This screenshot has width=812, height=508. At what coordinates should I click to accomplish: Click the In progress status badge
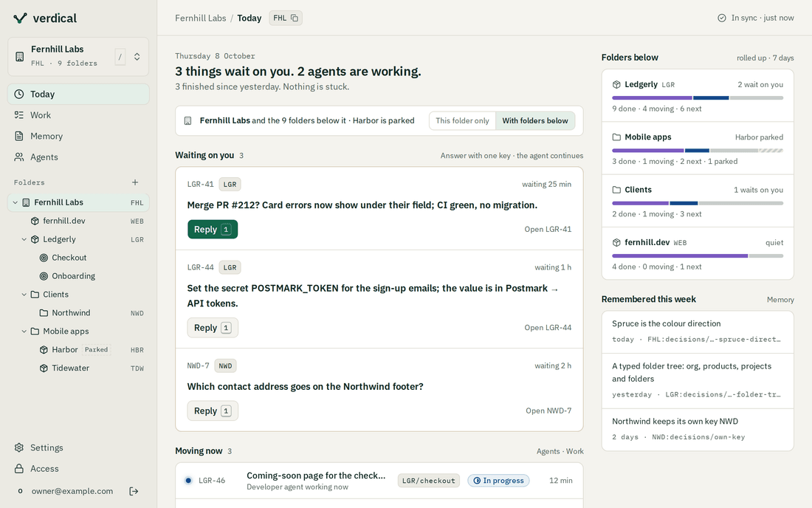pyautogui.click(x=498, y=481)
